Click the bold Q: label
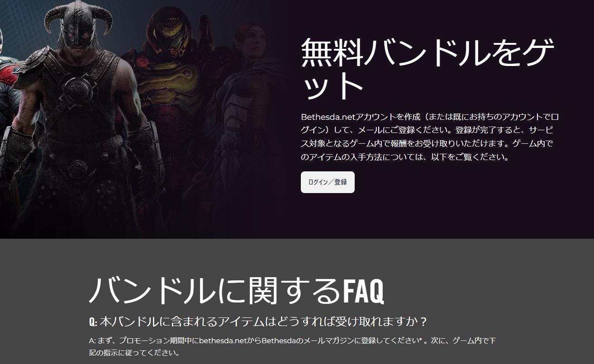Image resolution: width=594 pixels, height=364 pixels. tap(93, 322)
